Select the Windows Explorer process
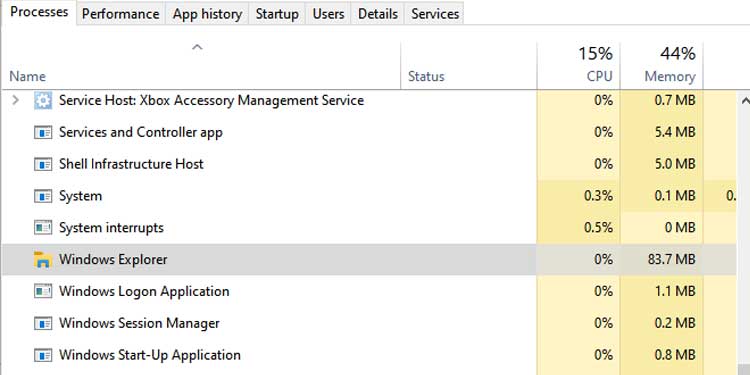Screen dimensions: 750x375 pyautogui.click(x=113, y=260)
